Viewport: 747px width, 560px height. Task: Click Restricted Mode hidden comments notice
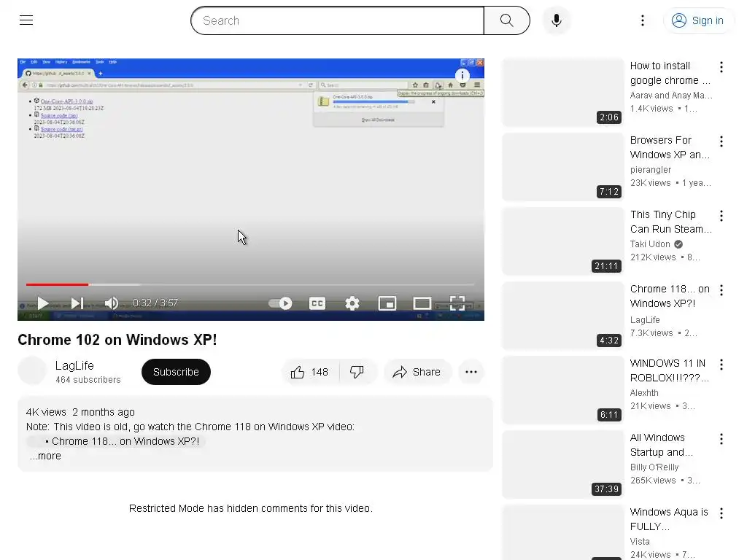pos(251,508)
